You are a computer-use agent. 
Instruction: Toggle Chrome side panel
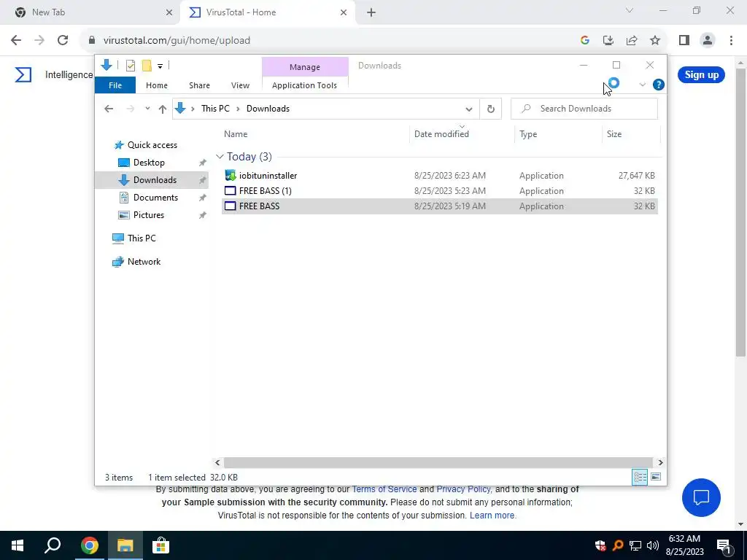click(x=684, y=41)
